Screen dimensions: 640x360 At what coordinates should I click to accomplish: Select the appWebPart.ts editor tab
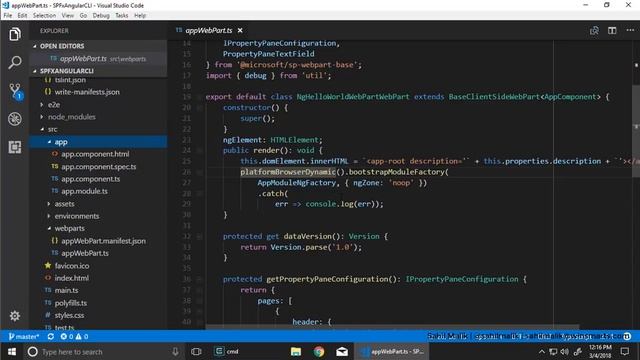pyautogui.click(x=208, y=31)
